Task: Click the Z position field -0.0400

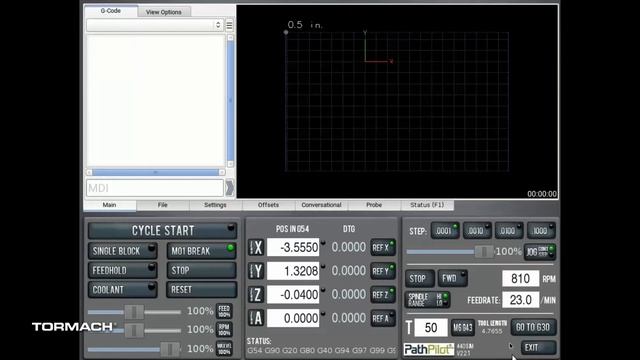Action: point(293,295)
